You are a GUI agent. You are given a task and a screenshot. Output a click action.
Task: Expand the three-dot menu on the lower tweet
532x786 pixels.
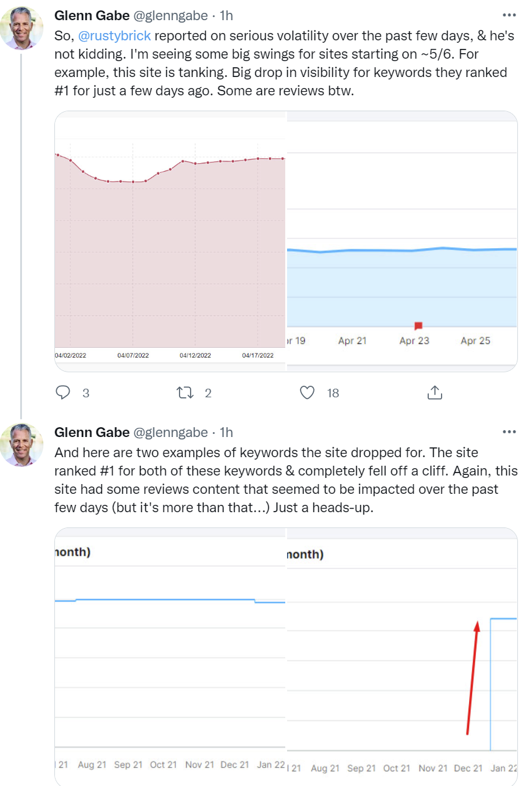[509, 432]
